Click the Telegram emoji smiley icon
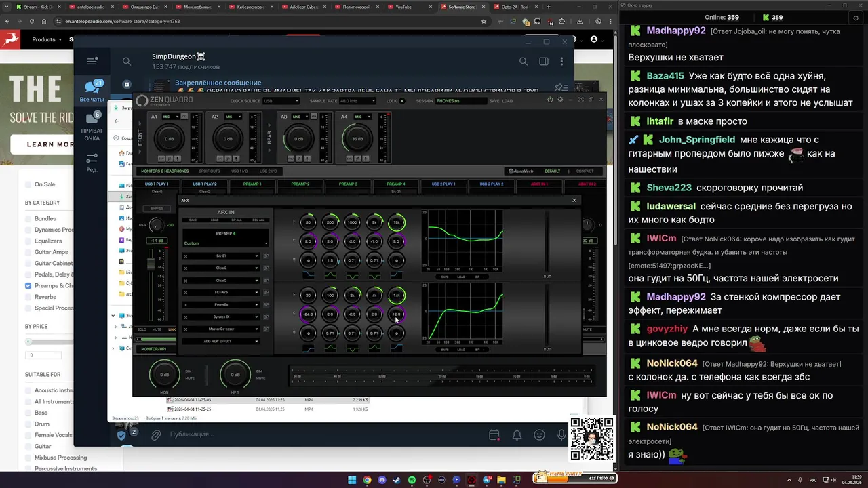 click(539, 434)
